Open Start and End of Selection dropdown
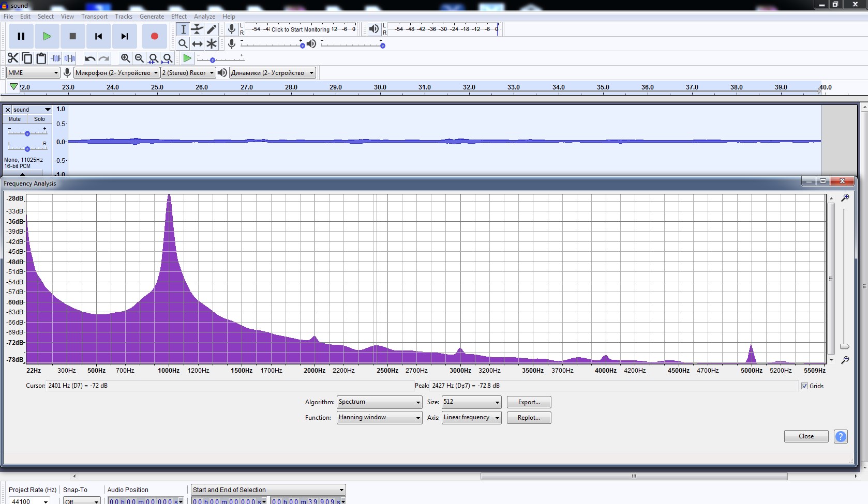 [268, 490]
